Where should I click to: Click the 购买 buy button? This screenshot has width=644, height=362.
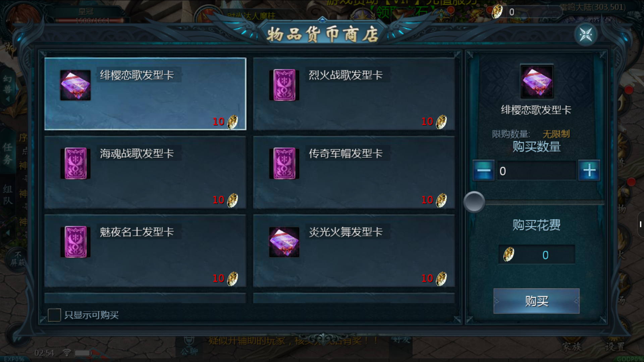pos(536,301)
